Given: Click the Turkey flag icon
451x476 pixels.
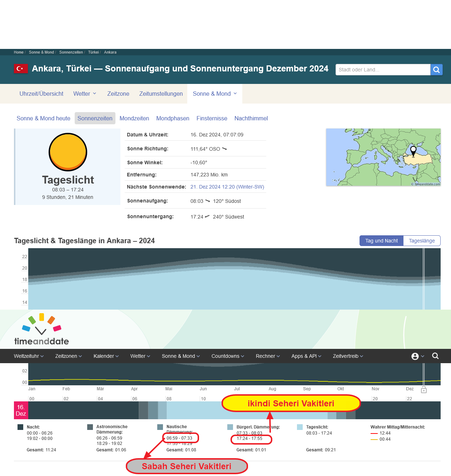Looking at the screenshot, I should click(x=21, y=69).
